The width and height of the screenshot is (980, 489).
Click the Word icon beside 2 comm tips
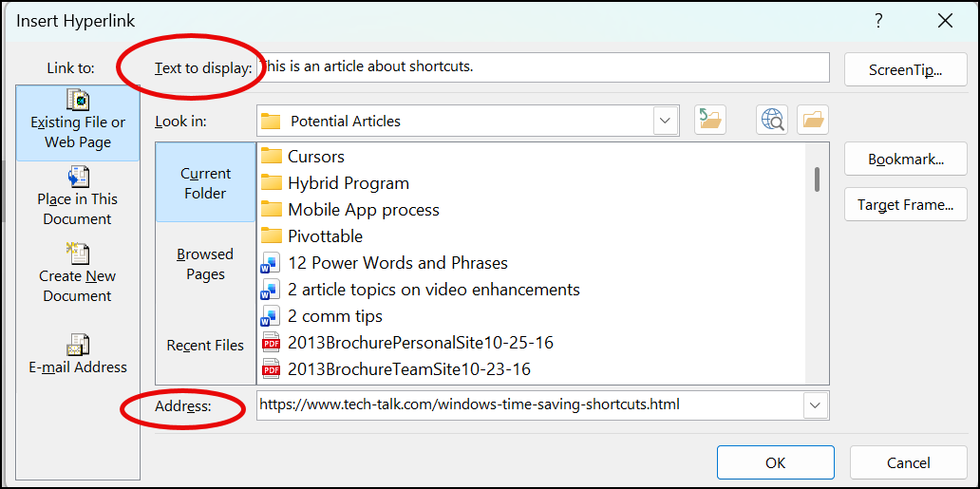[x=270, y=316]
